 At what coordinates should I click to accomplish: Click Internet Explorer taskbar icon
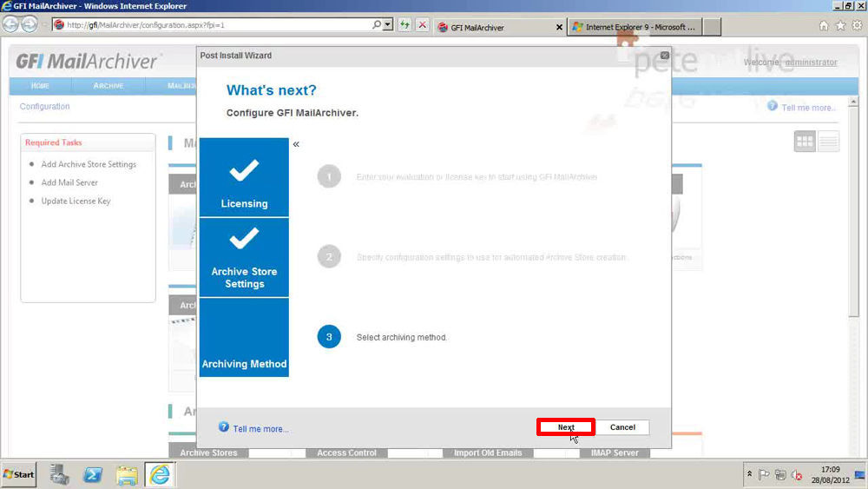tap(160, 474)
